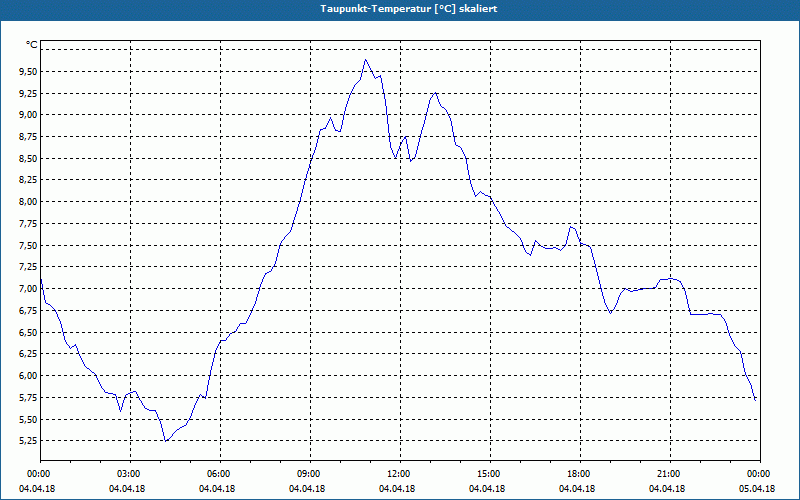Click the 6,25 y-axis value
This screenshot has height=500, width=800.
coord(28,354)
